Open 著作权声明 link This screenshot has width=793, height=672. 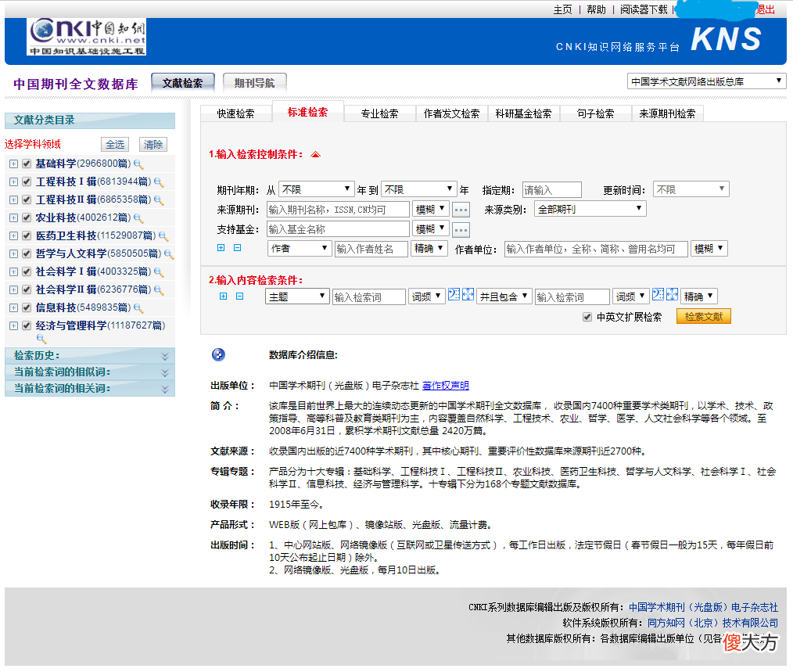[x=446, y=386]
